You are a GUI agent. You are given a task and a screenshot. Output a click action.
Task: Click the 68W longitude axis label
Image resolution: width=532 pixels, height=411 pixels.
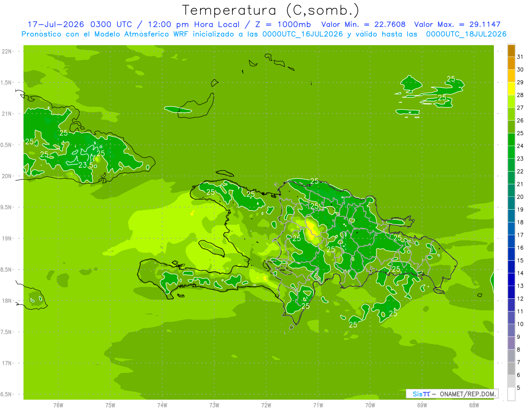(474, 405)
